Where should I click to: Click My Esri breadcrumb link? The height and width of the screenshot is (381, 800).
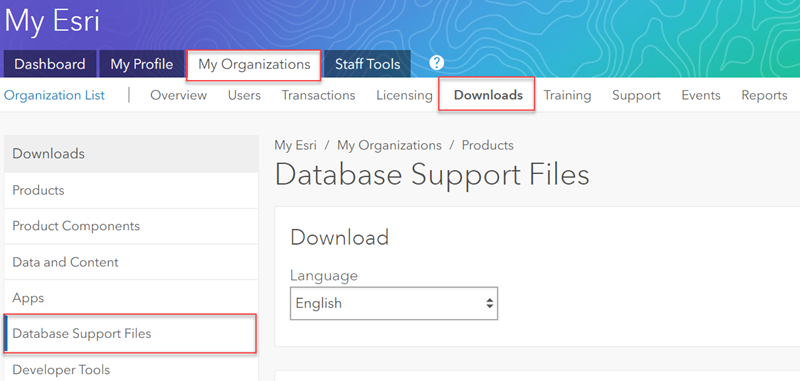pos(295,145)
